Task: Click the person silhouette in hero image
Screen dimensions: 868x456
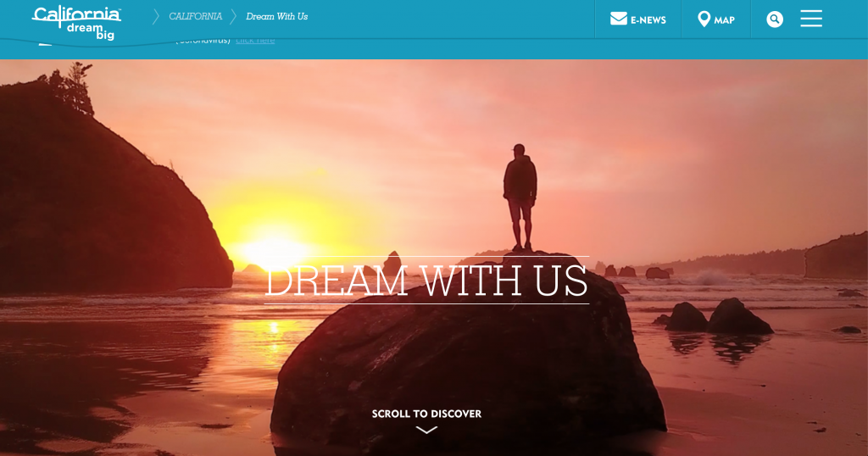Action: tap(520, 197)
